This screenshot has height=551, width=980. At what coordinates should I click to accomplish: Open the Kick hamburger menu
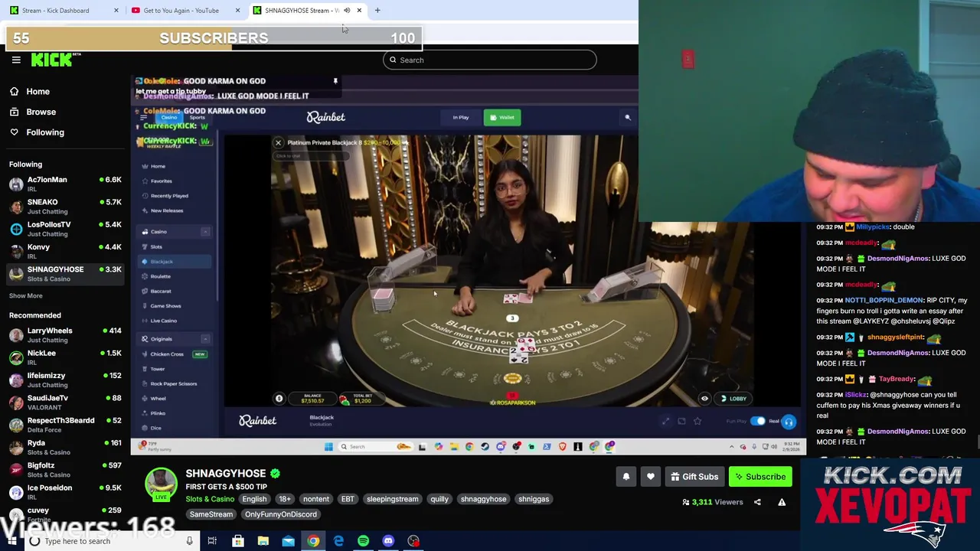pyautogui.click(x=16, y=60)
